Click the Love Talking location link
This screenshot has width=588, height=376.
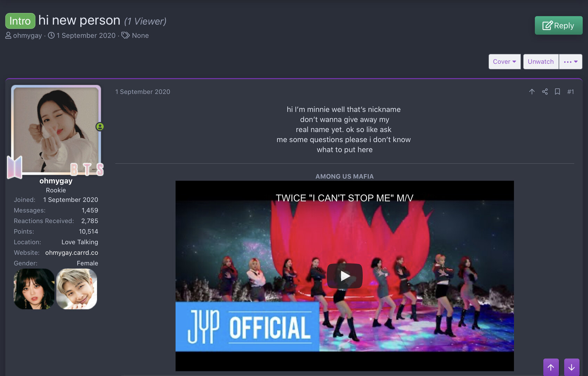(x=80, y=242)
